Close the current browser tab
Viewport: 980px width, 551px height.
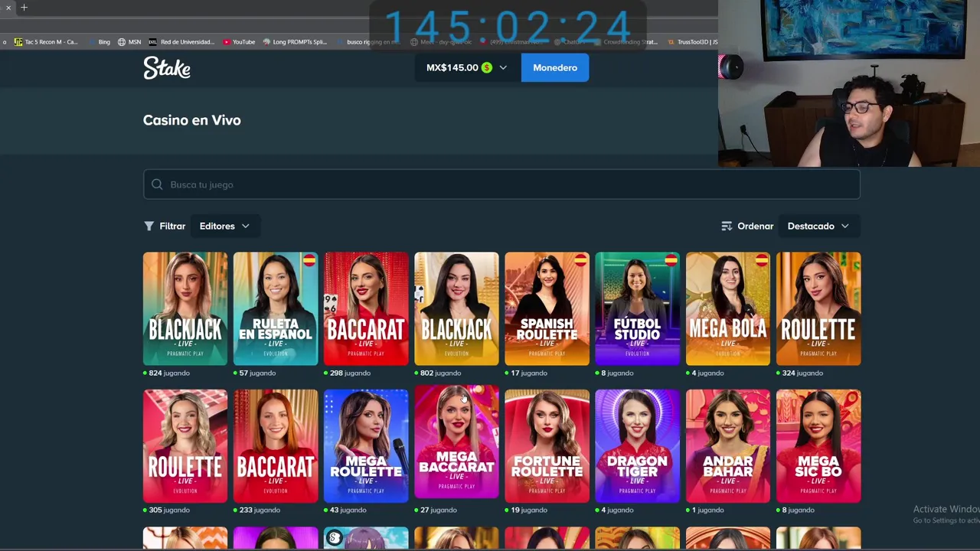point(8,8)
